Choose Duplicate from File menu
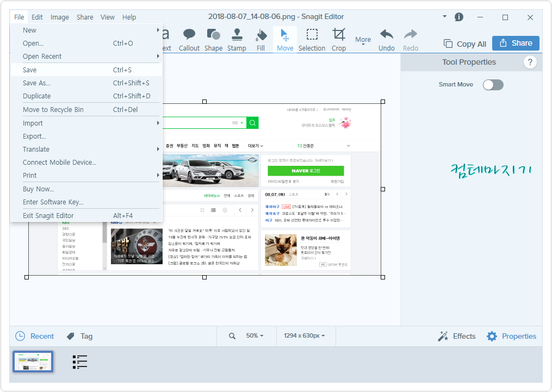Viewport: 552px width, 392px height. tap(86, 96)
